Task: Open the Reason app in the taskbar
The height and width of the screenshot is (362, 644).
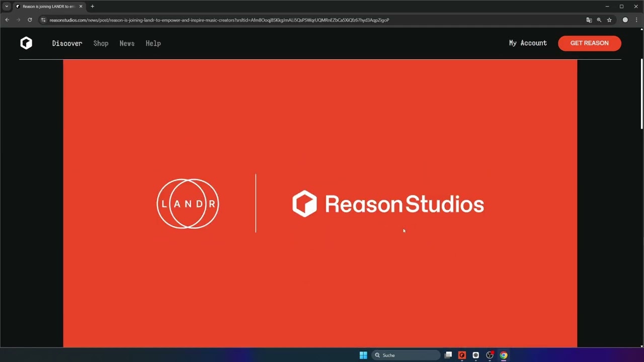Action: coord(462,355)
